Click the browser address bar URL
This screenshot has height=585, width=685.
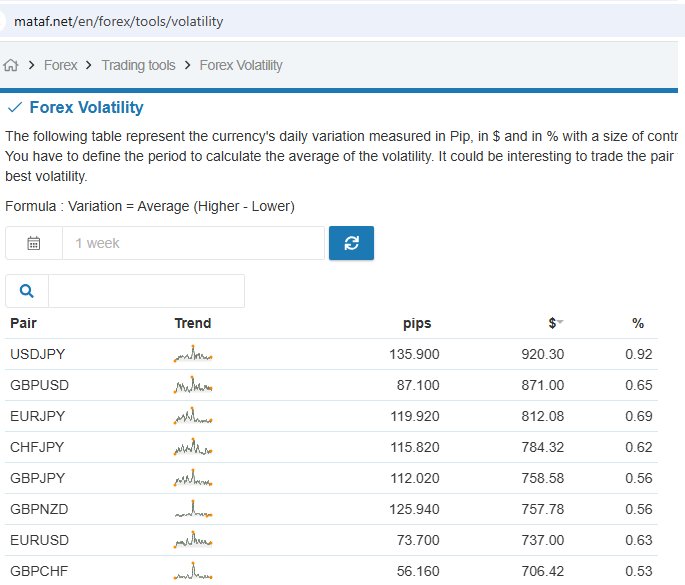[118, 21]
